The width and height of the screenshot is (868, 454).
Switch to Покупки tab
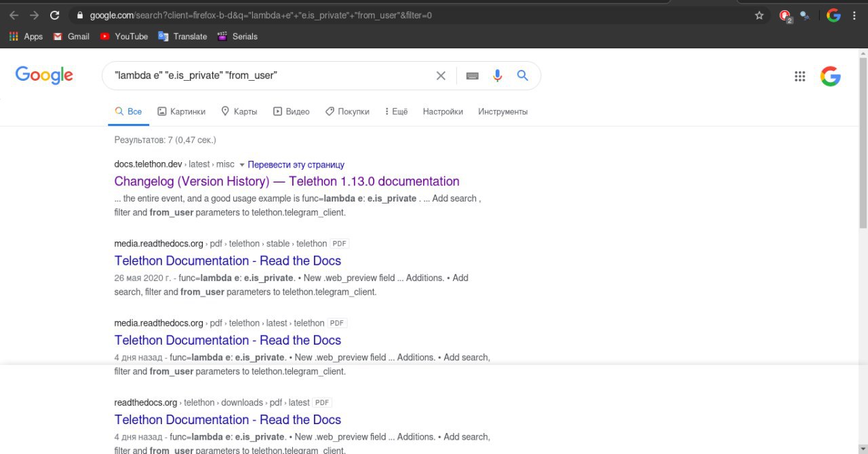[x=347, y=111]
